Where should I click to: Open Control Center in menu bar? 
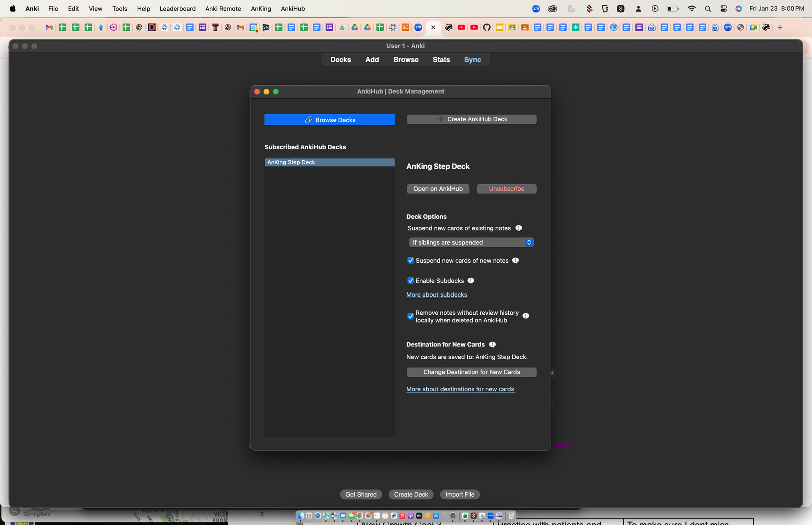724,8
